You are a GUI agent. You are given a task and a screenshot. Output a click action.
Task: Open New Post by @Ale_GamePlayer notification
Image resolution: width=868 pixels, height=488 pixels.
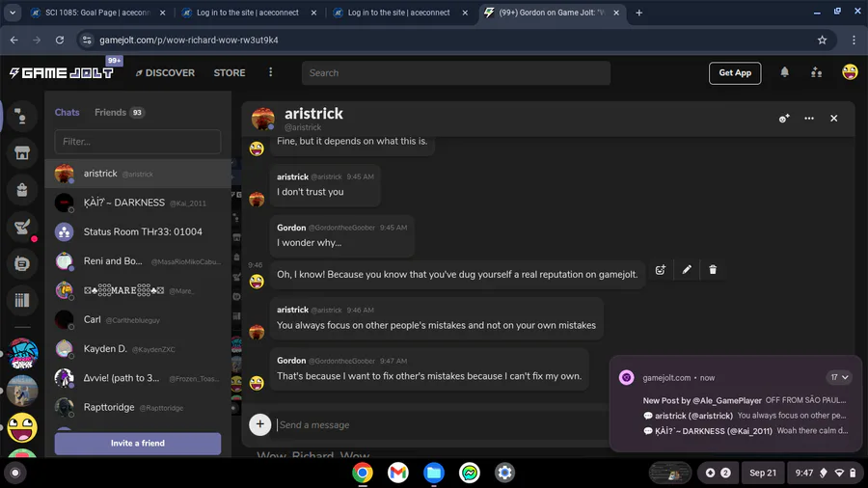click(x=744, y=400)
